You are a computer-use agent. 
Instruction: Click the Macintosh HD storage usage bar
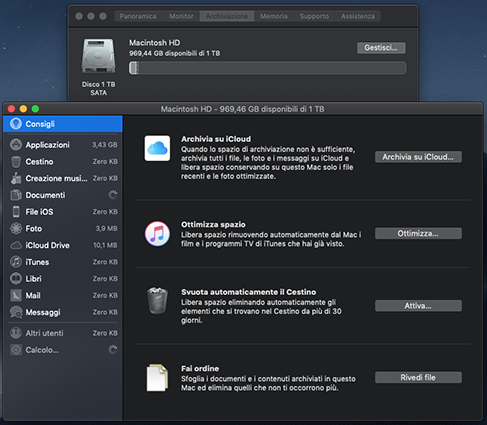coord(267,68)
